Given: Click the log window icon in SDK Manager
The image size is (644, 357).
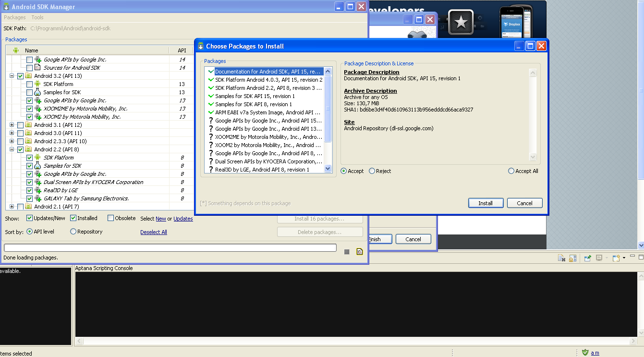Looking at the screenshot, I should 360,251.
